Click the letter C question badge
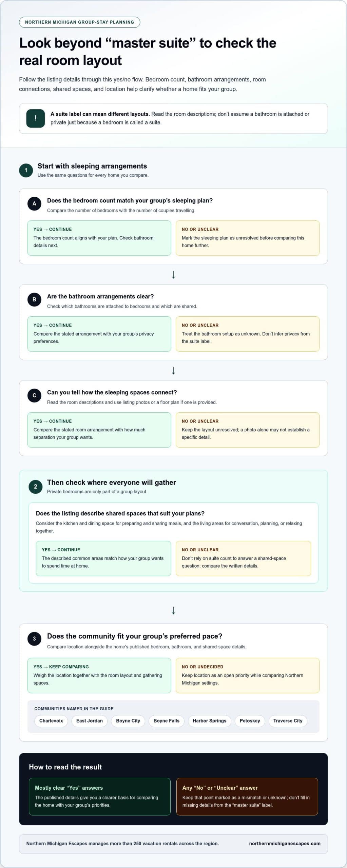Image resolution: width=347 pixels, height=868 pixels. pyautogui.click(x=34, y=396)
